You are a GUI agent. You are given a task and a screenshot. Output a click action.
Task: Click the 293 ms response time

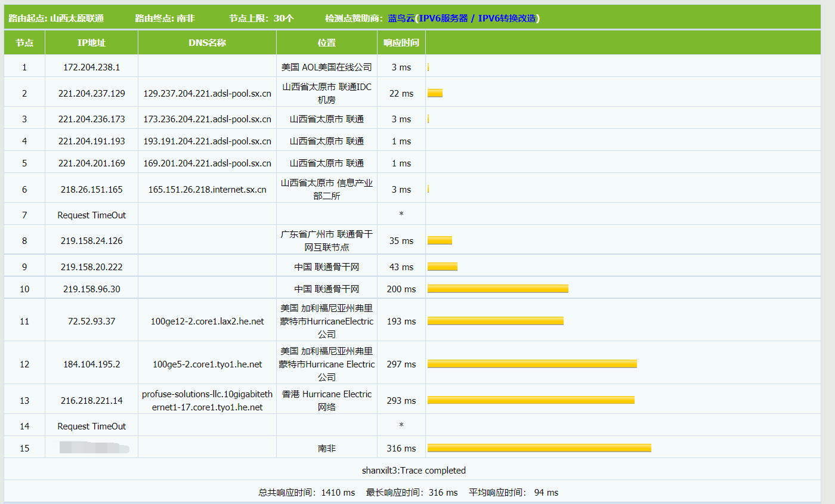(x=401, y=401)
